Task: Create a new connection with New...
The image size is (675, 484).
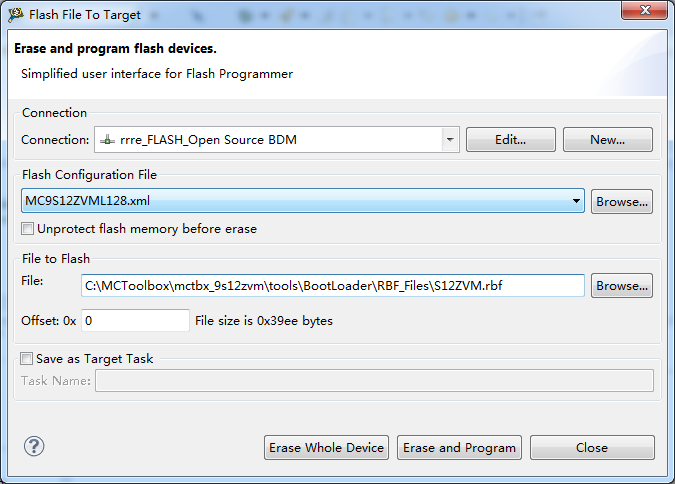Action: pos(607,140)
